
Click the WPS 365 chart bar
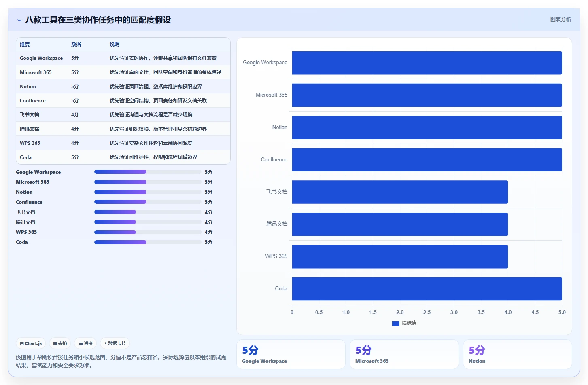click(x=400, y=256)
